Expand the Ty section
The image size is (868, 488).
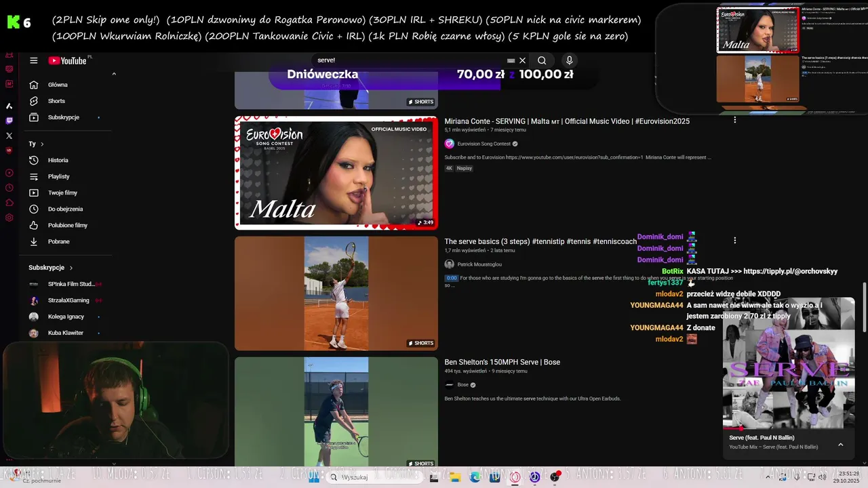point(36,144)
